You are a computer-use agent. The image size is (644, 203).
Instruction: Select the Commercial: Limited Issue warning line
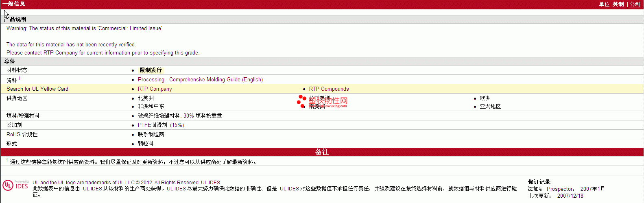coord(84,28)
